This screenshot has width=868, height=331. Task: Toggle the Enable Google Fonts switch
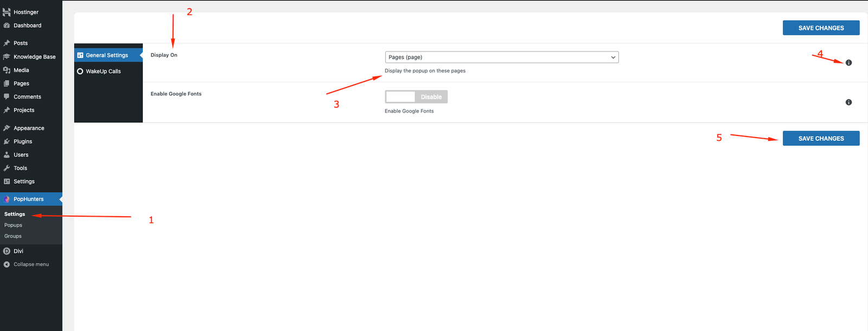416,97
